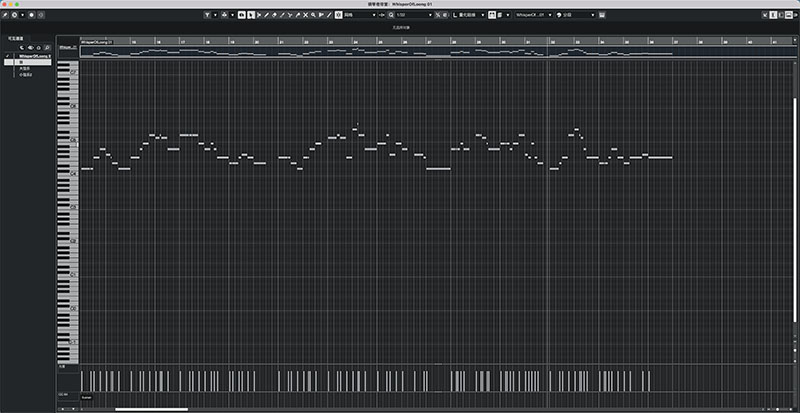Open the dropdown arrow beside the top-left circular icon

22,15
